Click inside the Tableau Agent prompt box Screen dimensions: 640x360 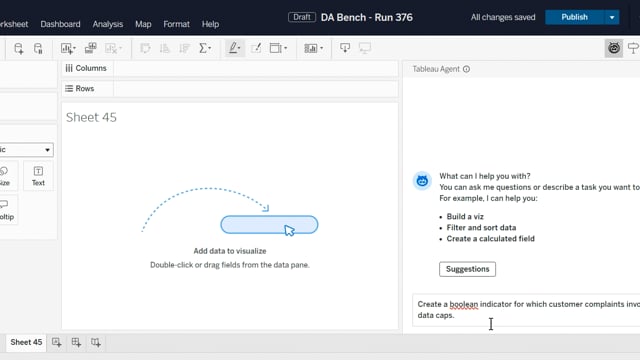pos(527,310)
